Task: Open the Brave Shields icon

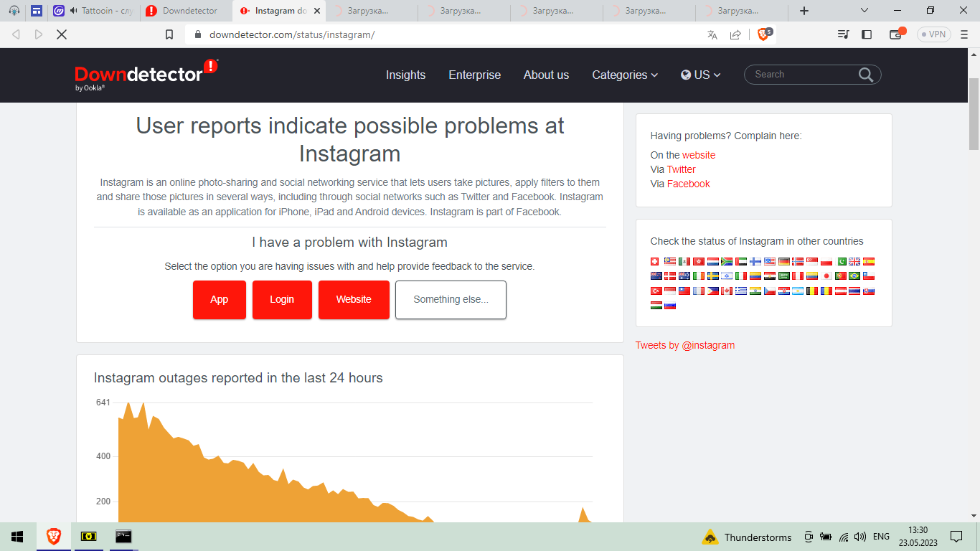Action: pyautogui.click(x=764, y=34)
